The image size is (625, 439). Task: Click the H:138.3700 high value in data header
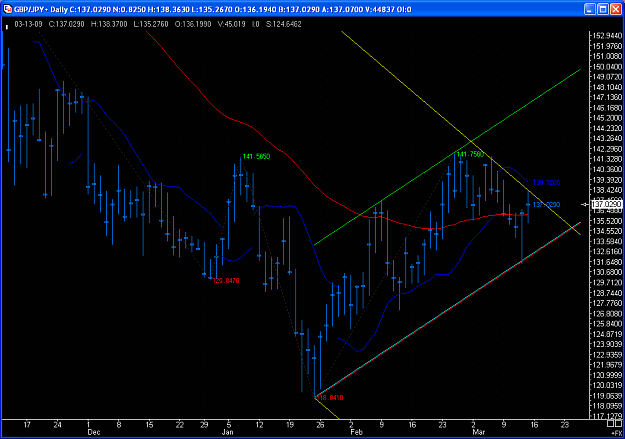coord(109,24)
